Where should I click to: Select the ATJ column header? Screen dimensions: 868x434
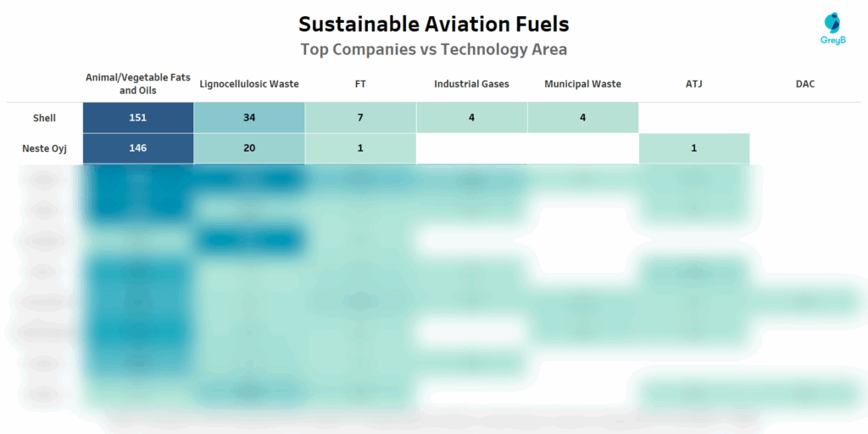pyautogui.click(x=693, y=84)
